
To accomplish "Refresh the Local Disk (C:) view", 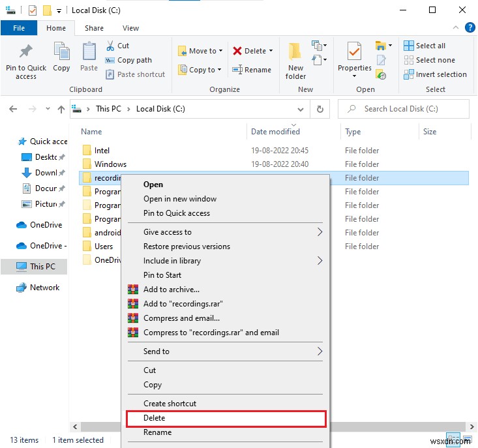I will point(320,109).
